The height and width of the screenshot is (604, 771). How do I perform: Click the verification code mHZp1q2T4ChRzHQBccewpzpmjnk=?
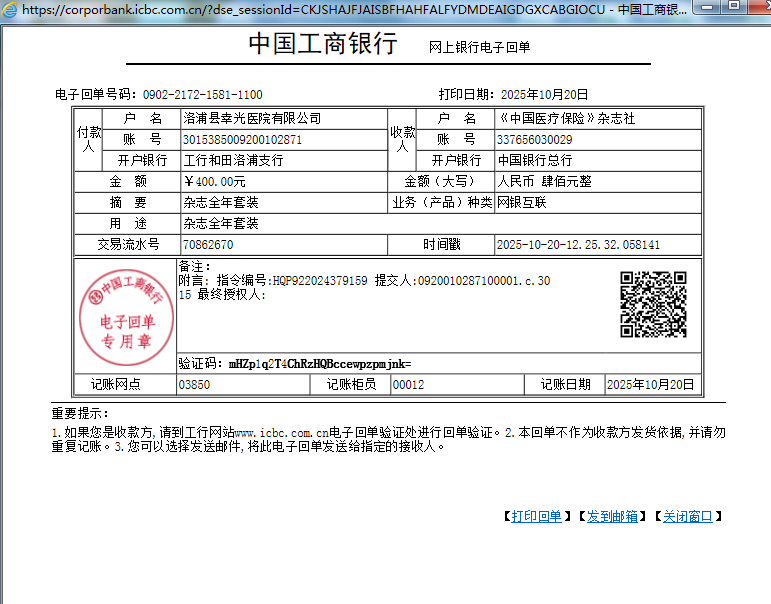[x=319, y=364]
